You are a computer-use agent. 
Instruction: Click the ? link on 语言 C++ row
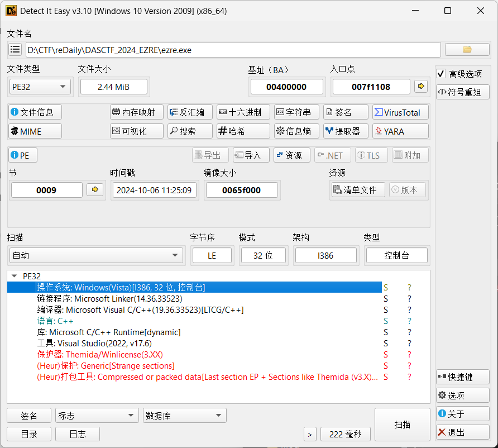(409, 321)
